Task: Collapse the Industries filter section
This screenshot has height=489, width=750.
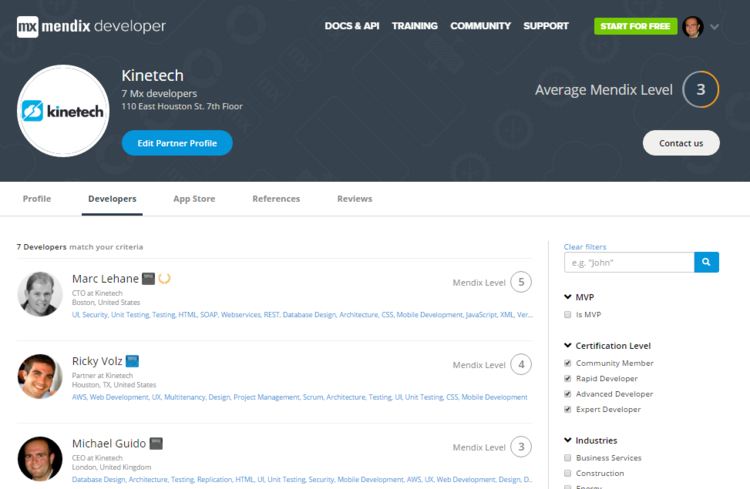Action: point(568,440)
